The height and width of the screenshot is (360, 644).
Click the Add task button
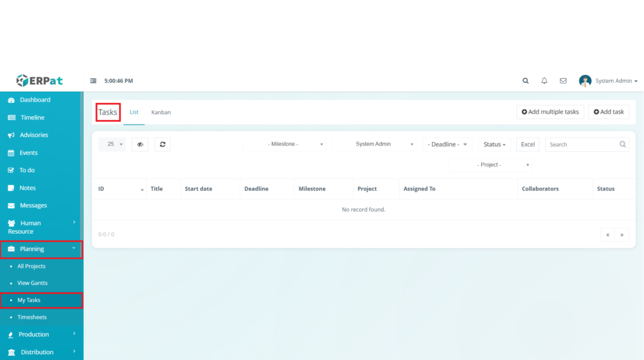click(x=608, y=112)
